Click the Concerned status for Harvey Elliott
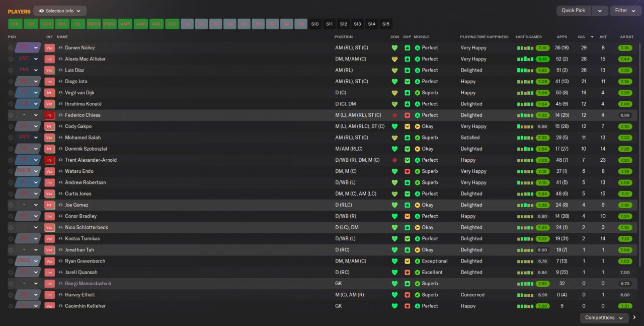The height and width of the screenshot is (326, 644). tap(472, 295)
